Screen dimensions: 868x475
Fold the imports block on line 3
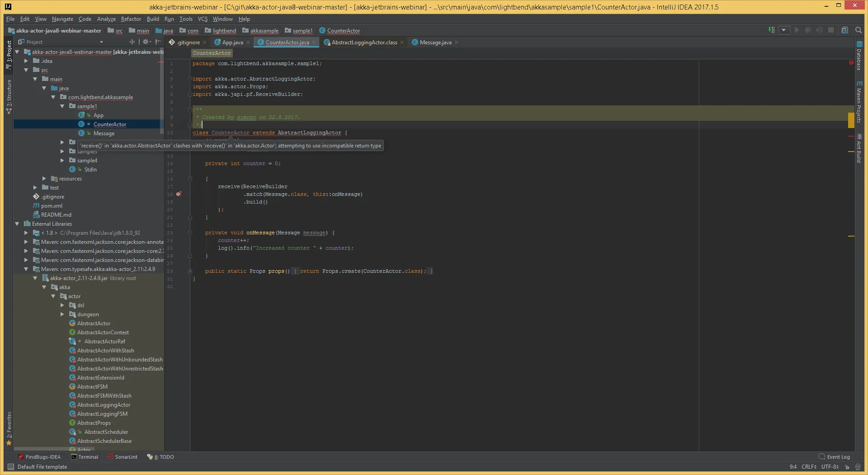[190, 79]
